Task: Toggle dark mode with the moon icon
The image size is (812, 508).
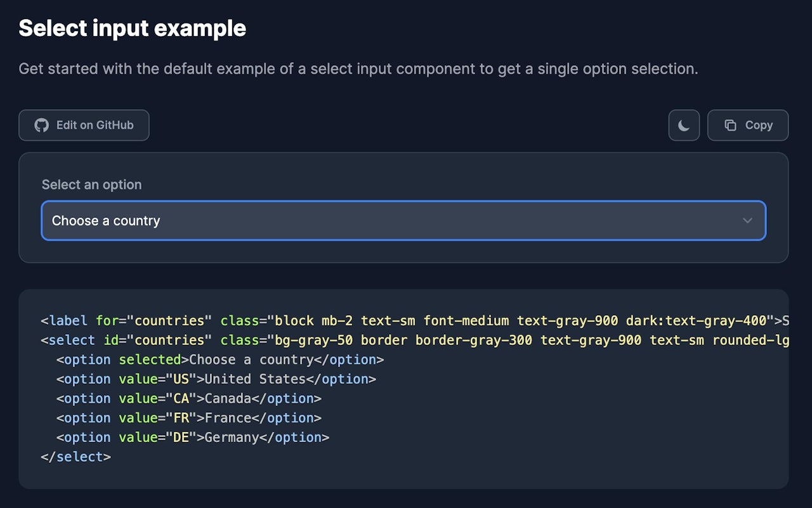Action: pos(683,125)
